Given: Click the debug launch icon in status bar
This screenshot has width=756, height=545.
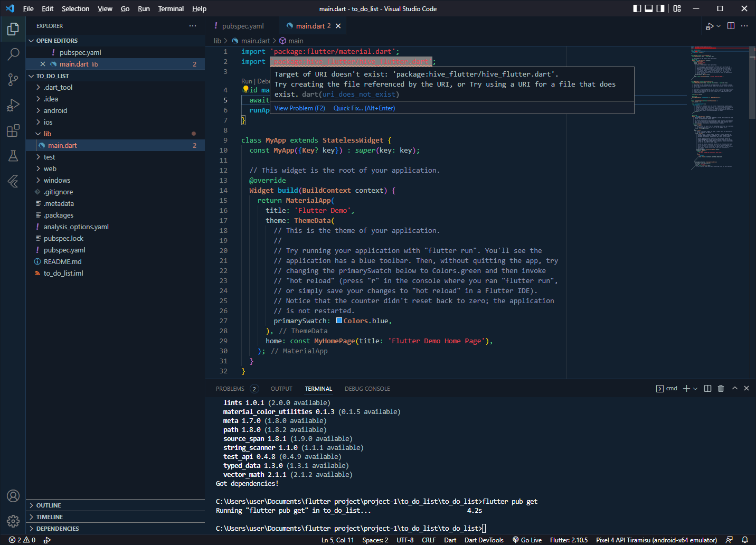Looking at the screenshot, I should (47, 540).
